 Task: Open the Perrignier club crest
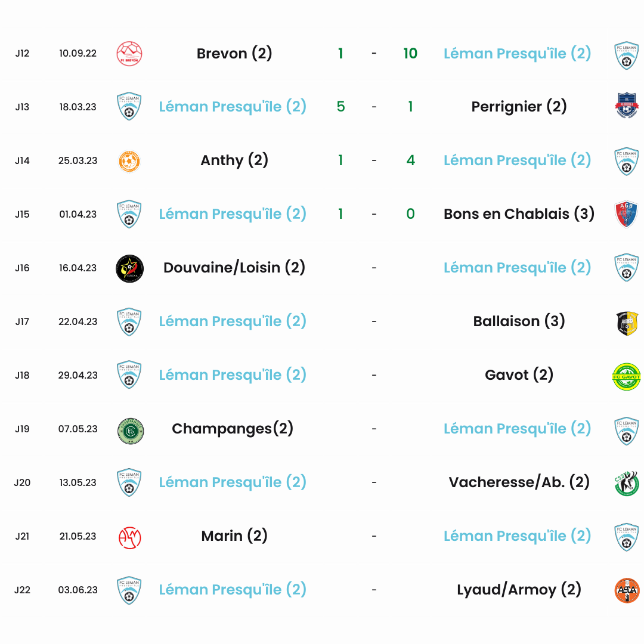tap(626, 105)
